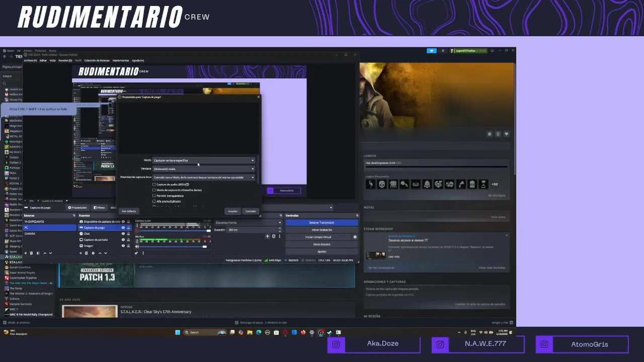Add a new scene in Escenas panel
The width and height of the screenshot is (644, 362).
[26, 253]
